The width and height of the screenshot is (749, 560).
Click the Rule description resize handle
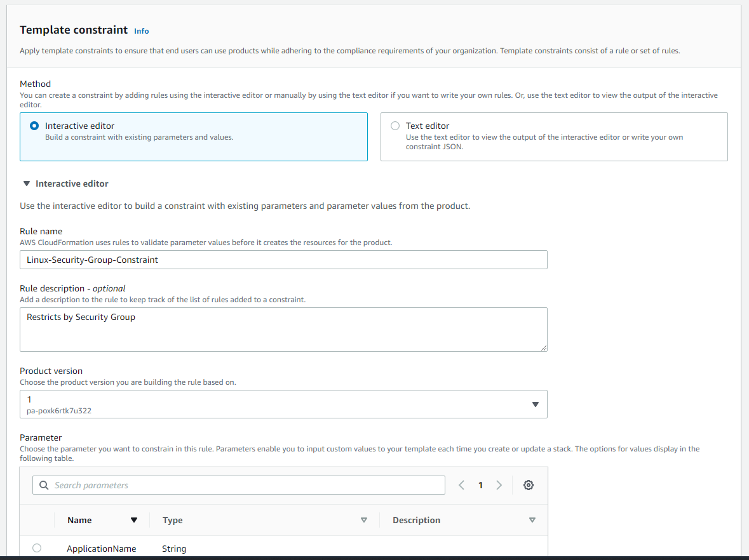pos(544,348)
